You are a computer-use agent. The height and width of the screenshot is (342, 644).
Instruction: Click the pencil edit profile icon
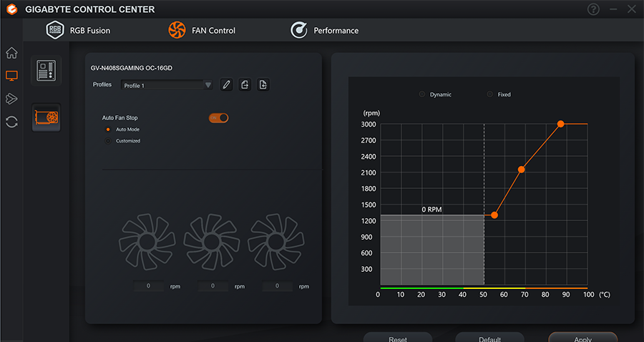[x=226, y=85]
